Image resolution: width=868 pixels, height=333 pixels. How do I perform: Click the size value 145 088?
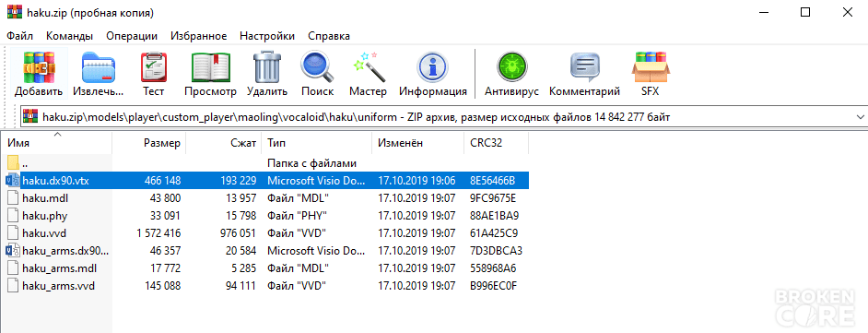[x=162, y=287]
